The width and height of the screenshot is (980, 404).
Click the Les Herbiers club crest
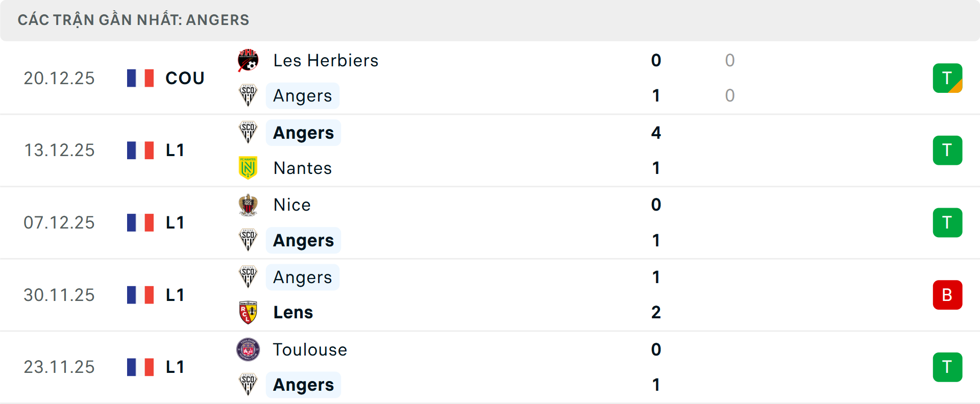248,61
